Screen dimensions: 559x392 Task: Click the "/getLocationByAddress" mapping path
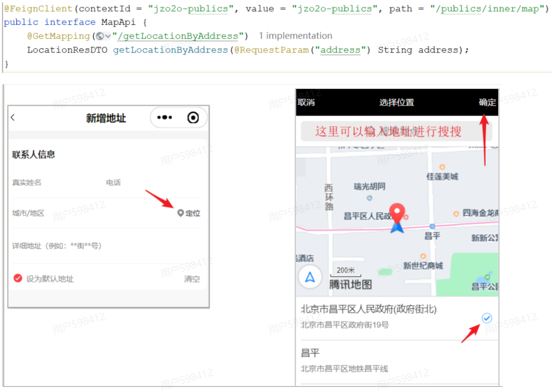[x=178, y=36]
